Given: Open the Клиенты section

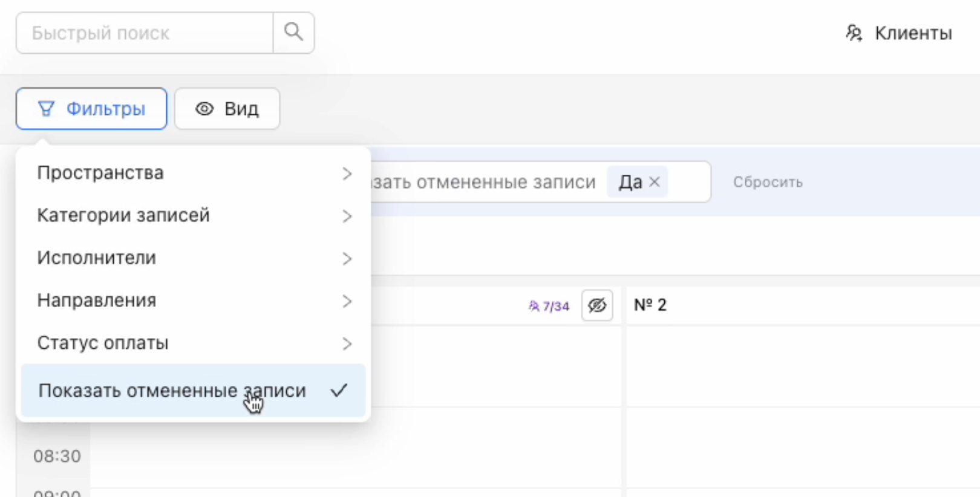Looking at the screenshot, I should point(899,33).
